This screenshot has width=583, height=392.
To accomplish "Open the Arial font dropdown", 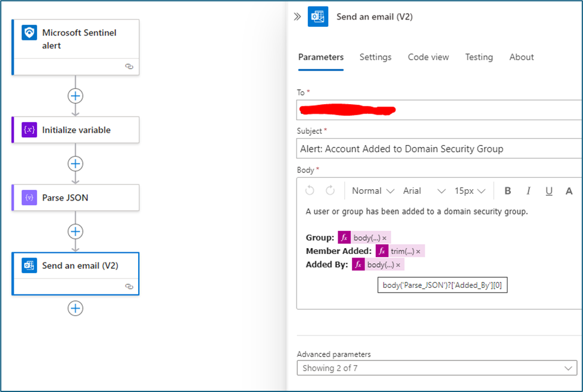I will point(424,191).
